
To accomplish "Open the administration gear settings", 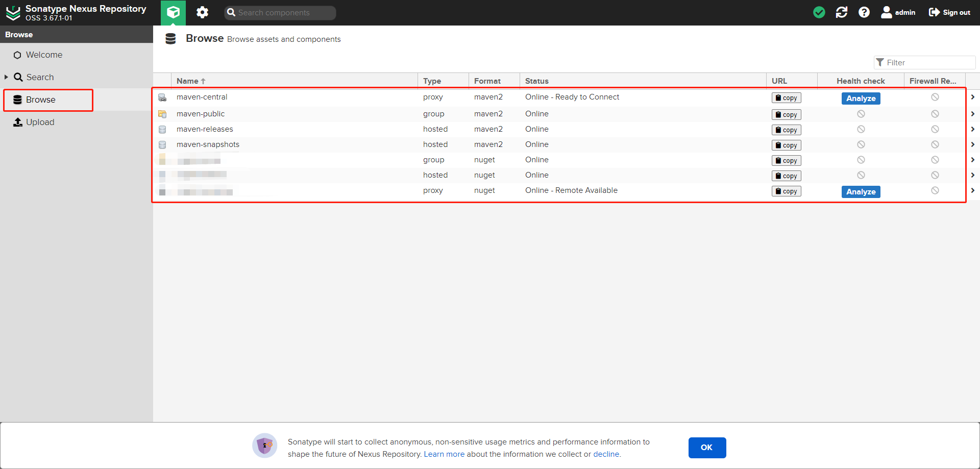I will 203,12.
